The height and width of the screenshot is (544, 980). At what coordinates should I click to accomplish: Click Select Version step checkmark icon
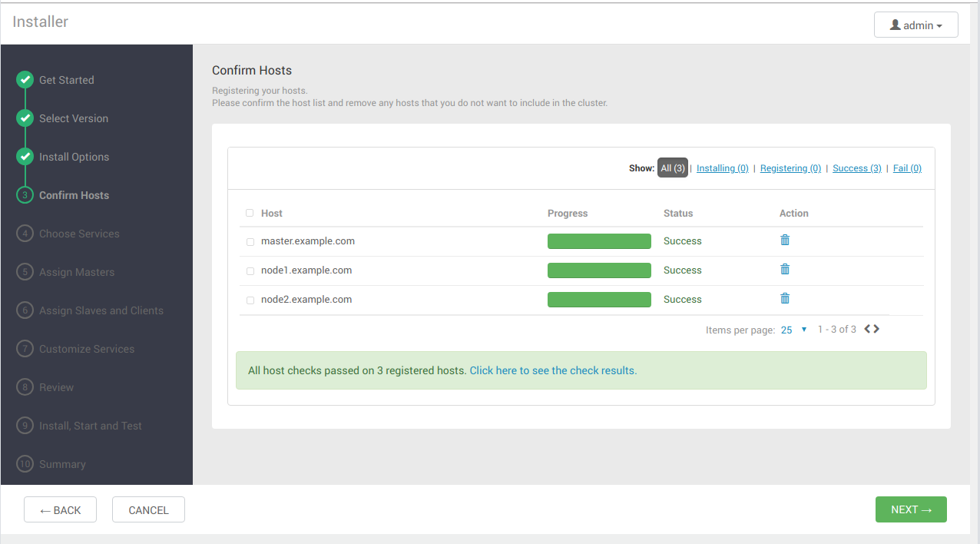pyautogui.click(x=25, y=118)
